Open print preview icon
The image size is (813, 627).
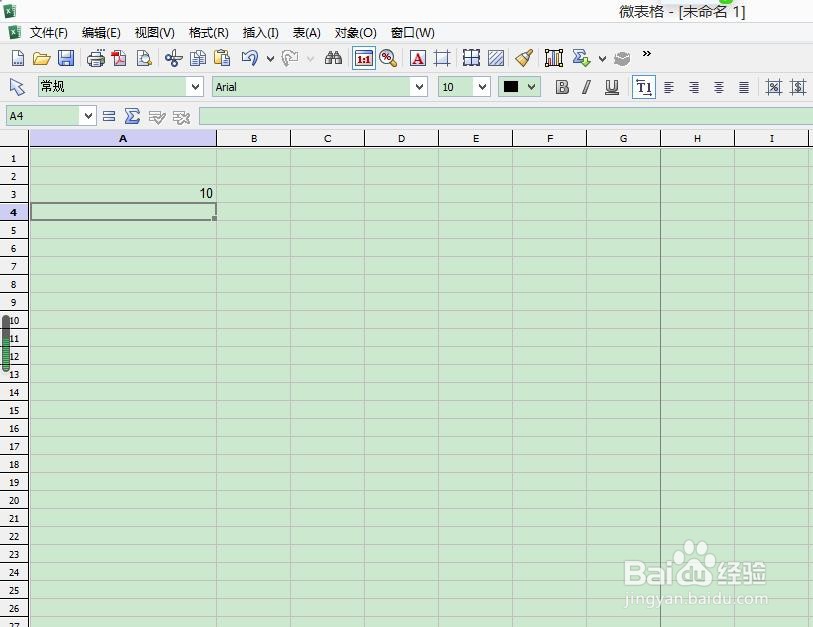[x=144, y=58]
